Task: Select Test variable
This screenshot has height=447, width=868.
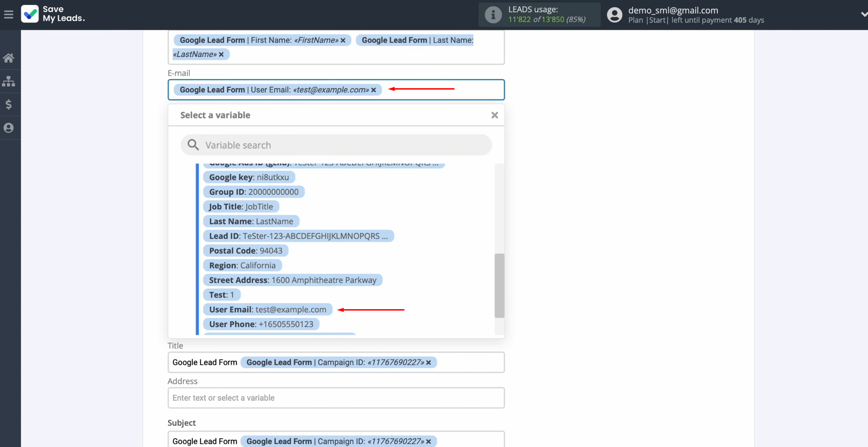Action: click(222, 295)
